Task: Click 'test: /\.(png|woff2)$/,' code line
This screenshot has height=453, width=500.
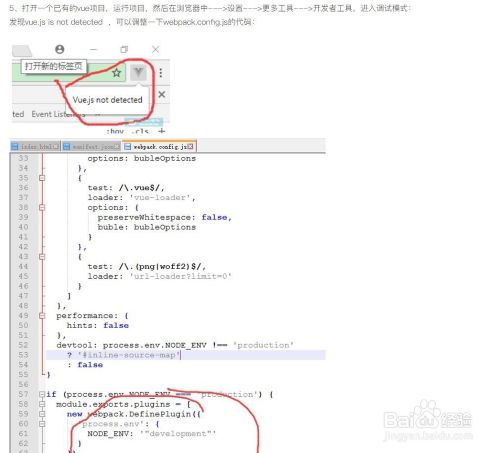Action: click(x=147, y=266)
